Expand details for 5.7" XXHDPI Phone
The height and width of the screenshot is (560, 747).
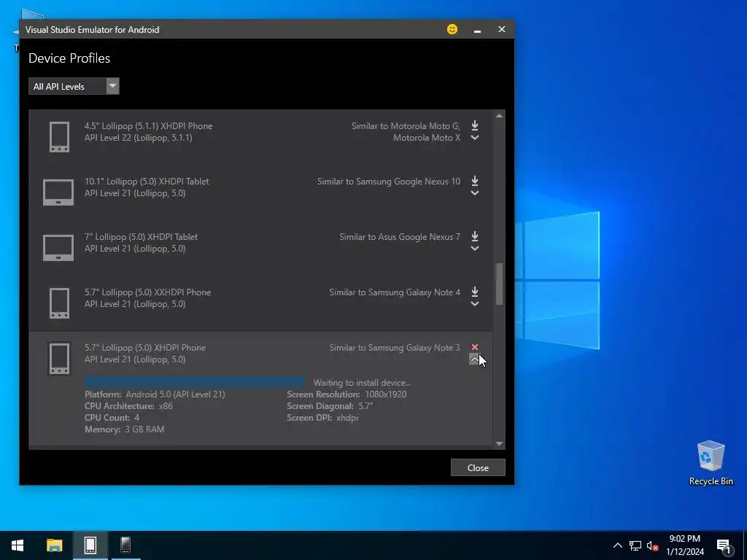click(x=474, y=304)
